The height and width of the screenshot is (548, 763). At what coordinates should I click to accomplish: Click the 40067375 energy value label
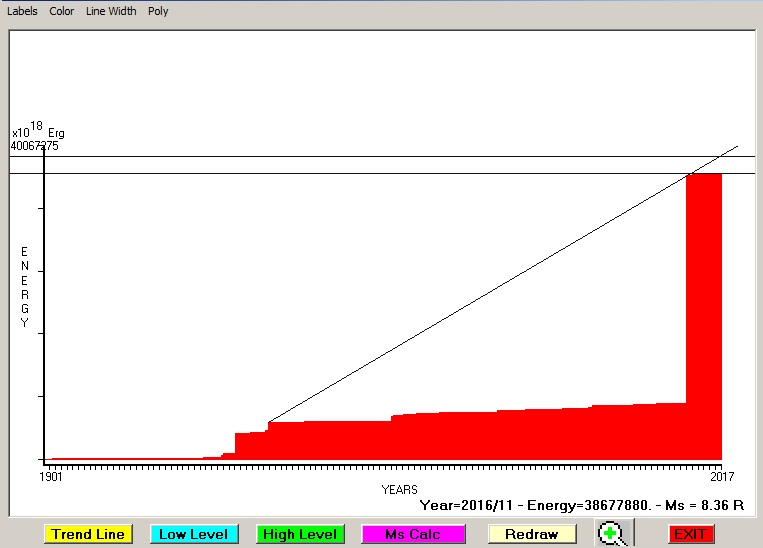click(34, 146)
